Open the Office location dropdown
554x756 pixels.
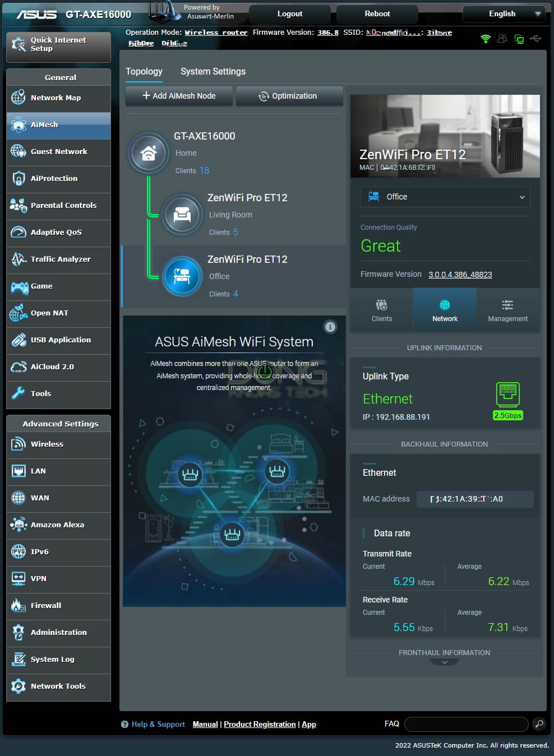[445, 197]
